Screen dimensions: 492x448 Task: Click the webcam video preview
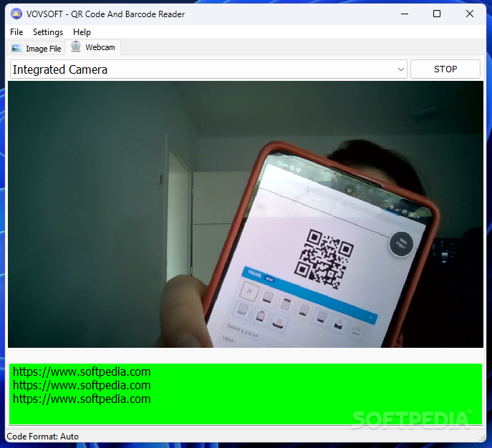coord(246,214)
